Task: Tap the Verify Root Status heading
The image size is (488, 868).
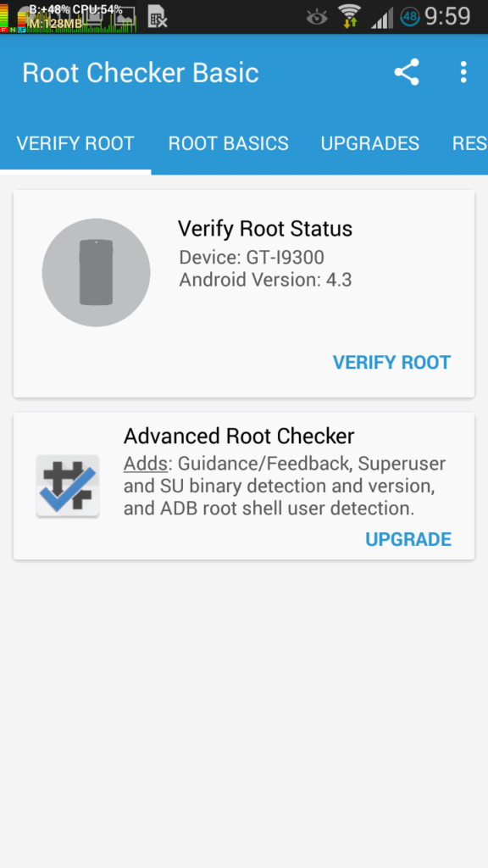Action: point(265,229)
